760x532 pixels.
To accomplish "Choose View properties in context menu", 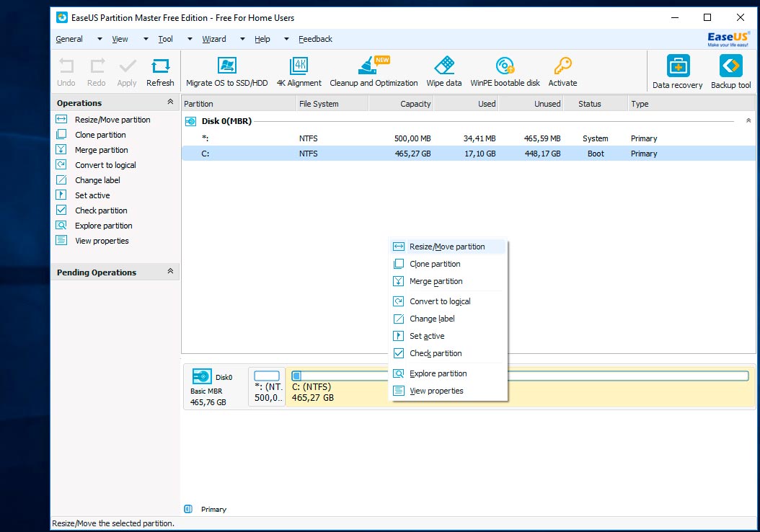I will (448, 391).
